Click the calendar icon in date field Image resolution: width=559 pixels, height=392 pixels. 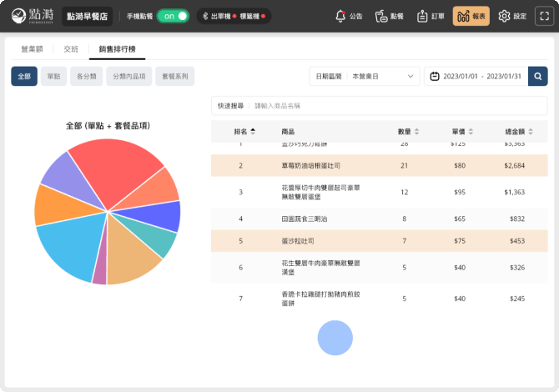click(x=435, y=77)
